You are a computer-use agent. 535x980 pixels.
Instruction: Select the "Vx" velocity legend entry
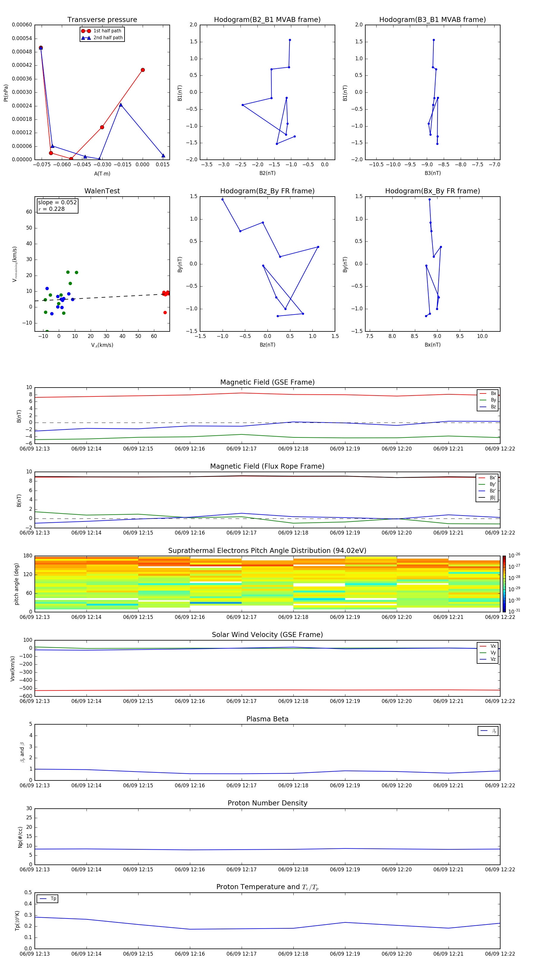click(488, 646)
